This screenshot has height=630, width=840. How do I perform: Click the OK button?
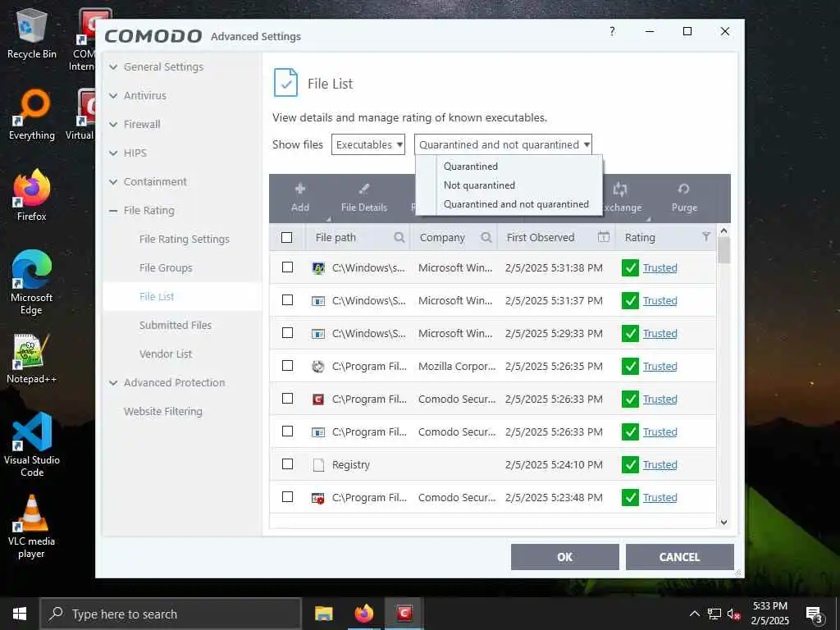[x=565, y=557]
